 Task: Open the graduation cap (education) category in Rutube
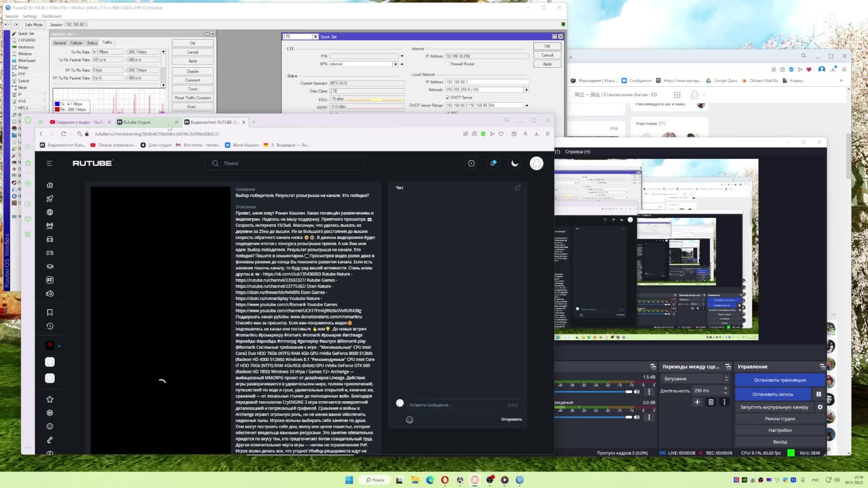50,266
